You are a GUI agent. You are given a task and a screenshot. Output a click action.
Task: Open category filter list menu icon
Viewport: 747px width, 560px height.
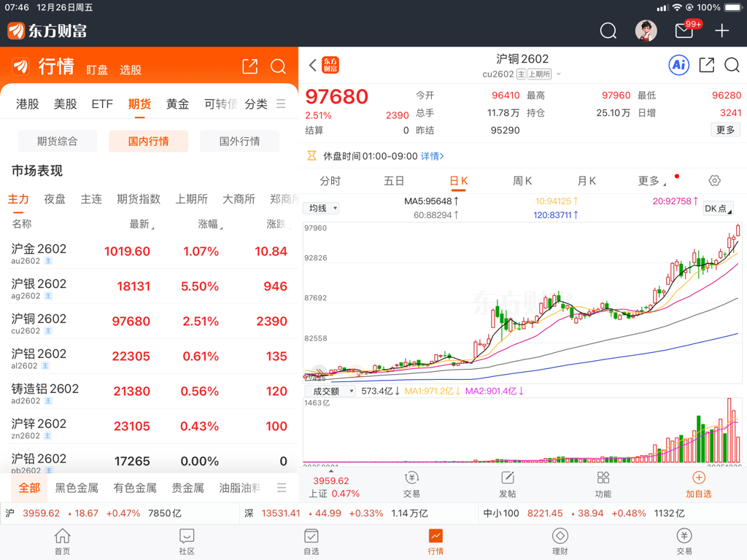[x=282, y=488]
